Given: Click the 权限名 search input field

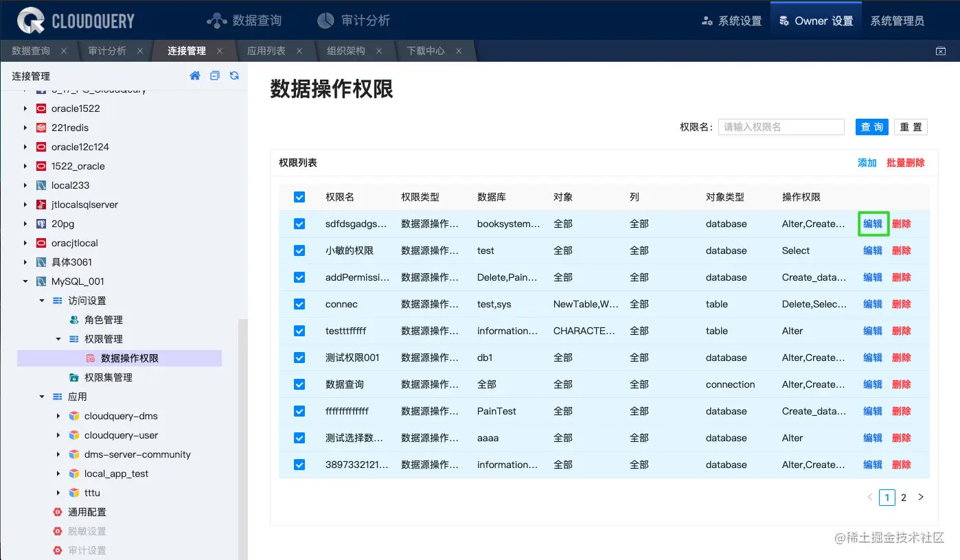Looking at the screenshot, I should coord(781,127).
